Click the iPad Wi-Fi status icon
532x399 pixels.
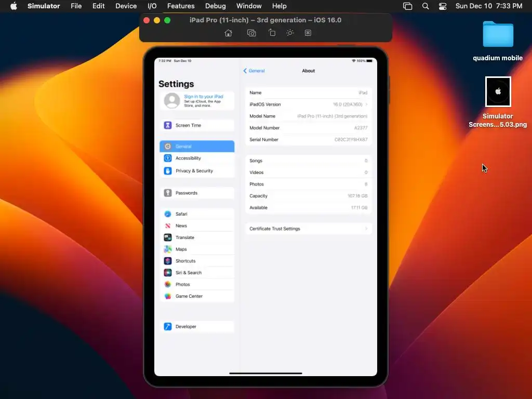tap(353, 61)
